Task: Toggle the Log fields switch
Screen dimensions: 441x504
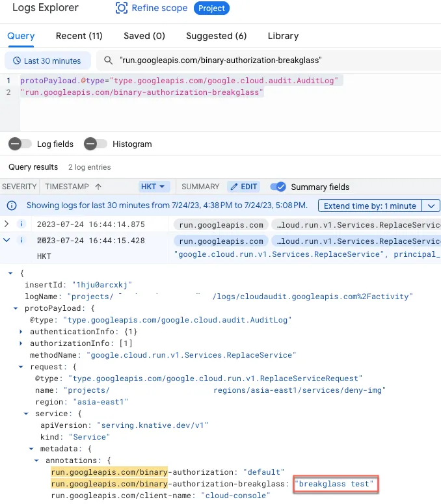Action: [x=20, y=144]
